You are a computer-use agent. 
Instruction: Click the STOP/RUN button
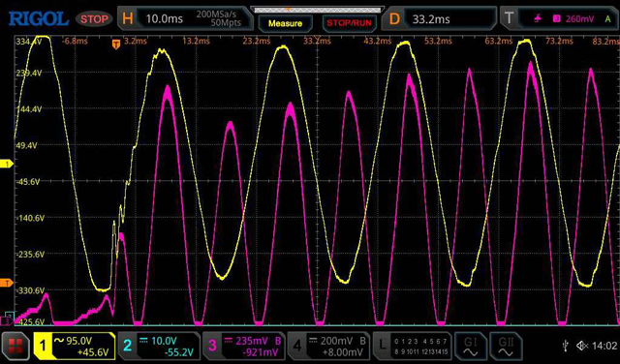[x=349, y=23]
